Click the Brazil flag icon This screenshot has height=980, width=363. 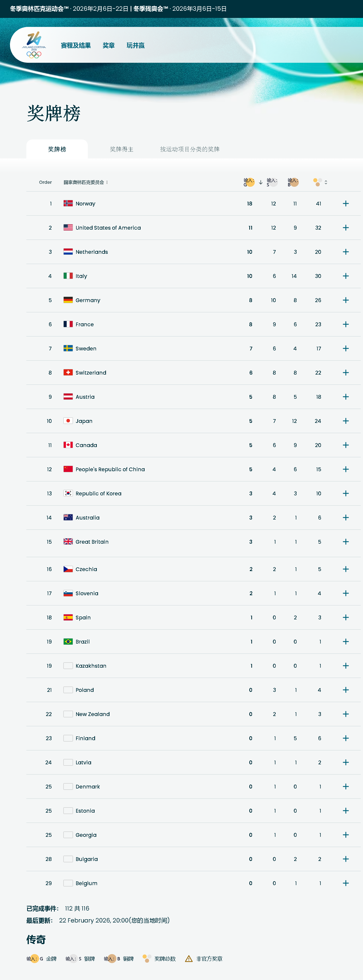point(68,641)
